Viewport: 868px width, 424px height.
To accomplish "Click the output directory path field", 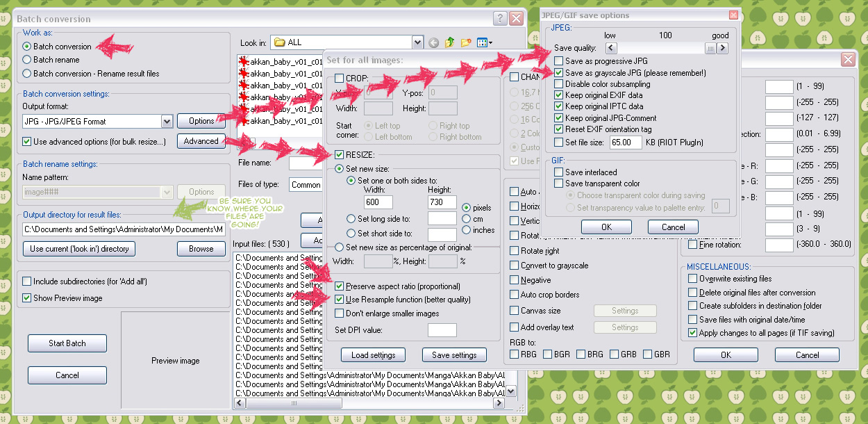I will 124,229.
